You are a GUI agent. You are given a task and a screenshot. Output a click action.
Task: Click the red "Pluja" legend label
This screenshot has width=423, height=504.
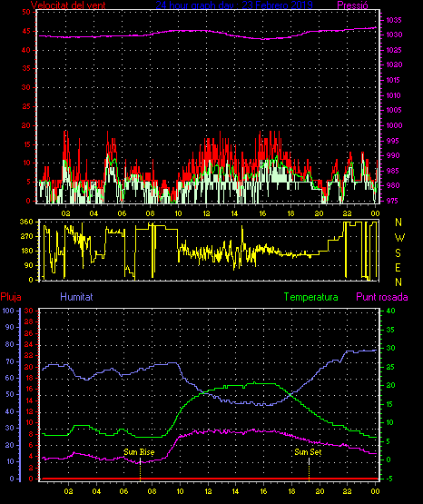(11, 297)
